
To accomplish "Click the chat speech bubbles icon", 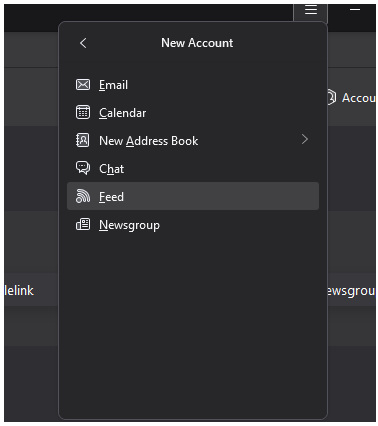I will pos(83,168).
